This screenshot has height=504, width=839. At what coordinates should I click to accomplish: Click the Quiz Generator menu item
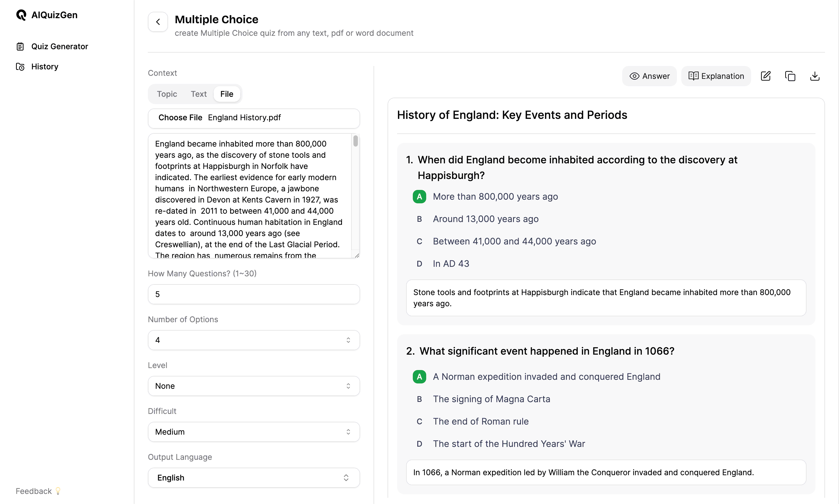click(x=59, y=46)
